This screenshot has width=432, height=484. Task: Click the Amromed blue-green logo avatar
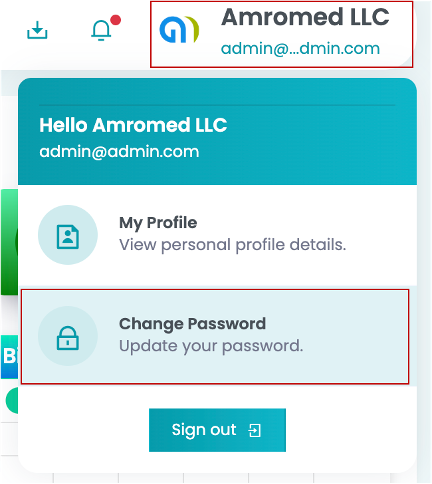pos(179,30)
